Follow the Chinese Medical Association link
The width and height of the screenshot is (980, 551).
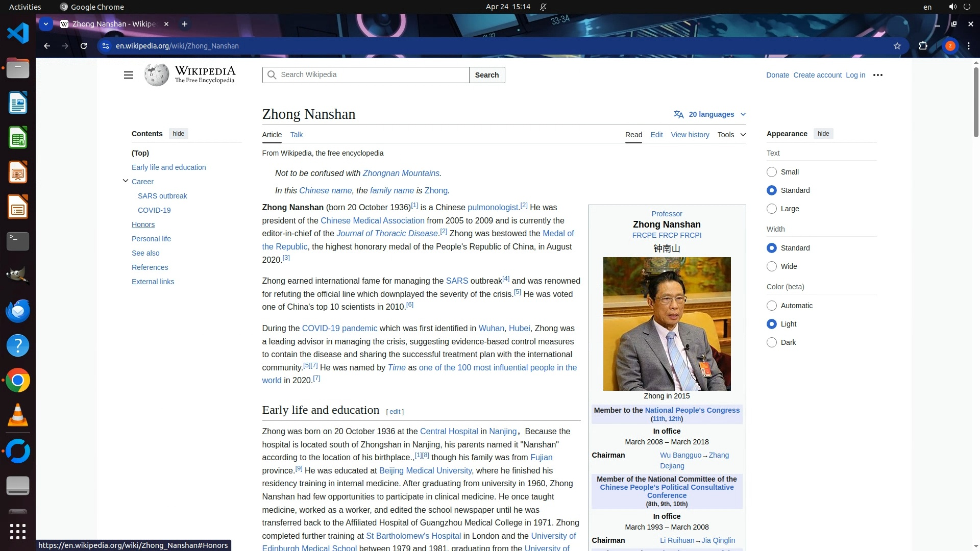click(372, 220)
